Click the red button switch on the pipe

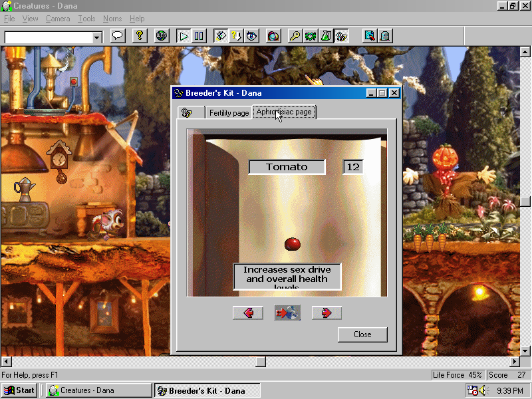73,81
